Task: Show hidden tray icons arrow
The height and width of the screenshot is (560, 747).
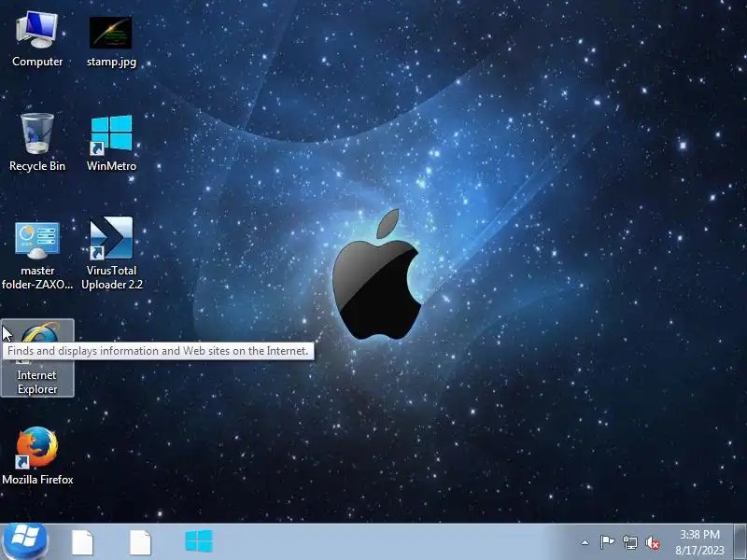Action: pos(585,542)
